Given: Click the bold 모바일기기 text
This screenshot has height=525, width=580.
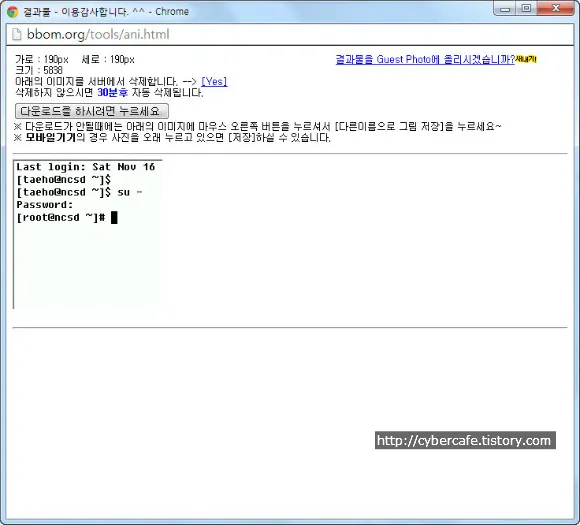Looking at the screenshot, I should click(x=51, y=138).
